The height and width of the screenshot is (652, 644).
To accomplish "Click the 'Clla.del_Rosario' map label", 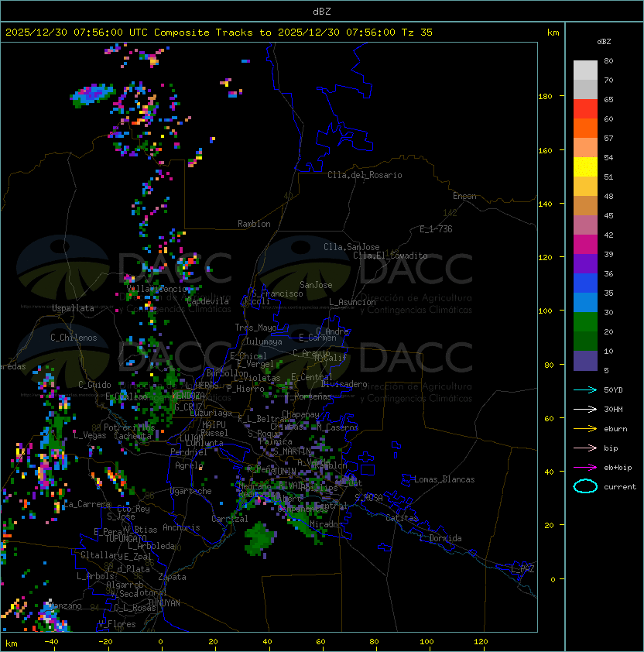I will [x=365, y=175].
